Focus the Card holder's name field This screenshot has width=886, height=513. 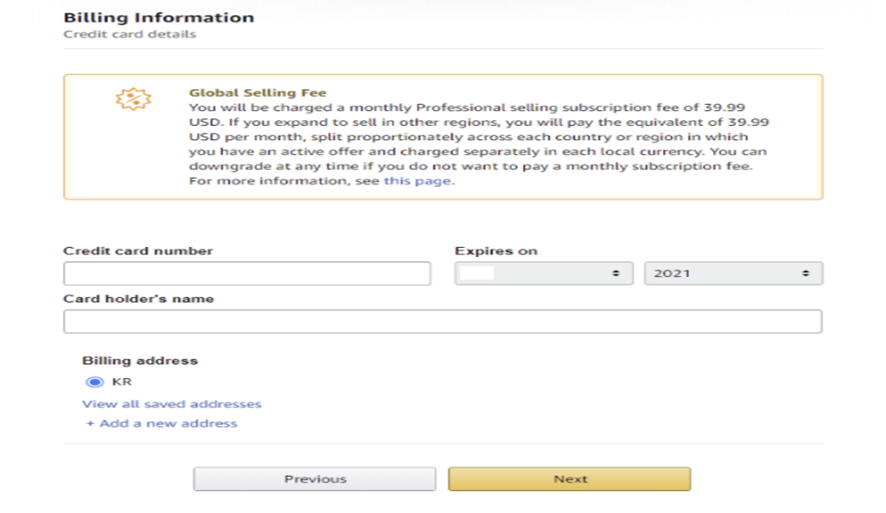443,321
